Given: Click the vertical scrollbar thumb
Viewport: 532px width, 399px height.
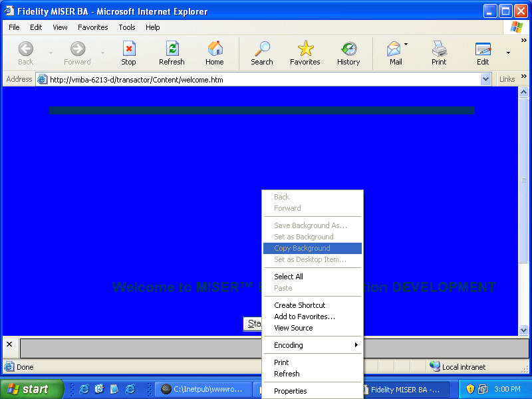Looking at the screenshot, I should pyautogui.click(x=523, y=180).
